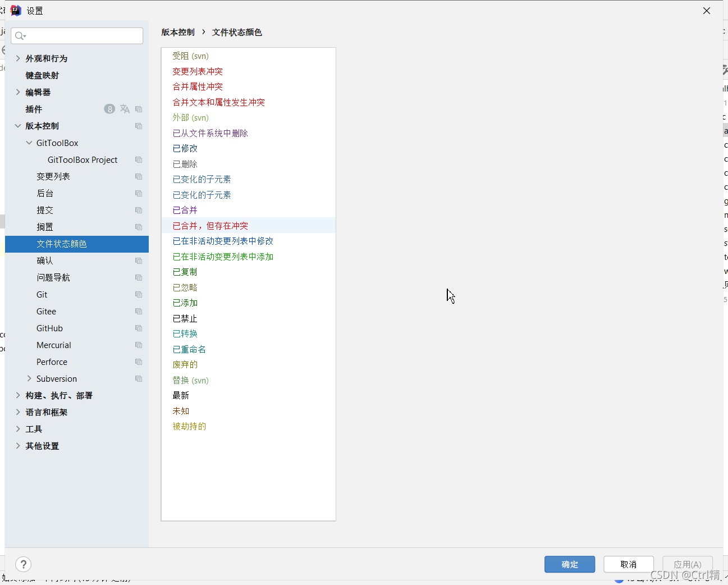This screenshot has height=585, width=728.
Task: Collapse the 版本控制 section
Action: [18, 126]
